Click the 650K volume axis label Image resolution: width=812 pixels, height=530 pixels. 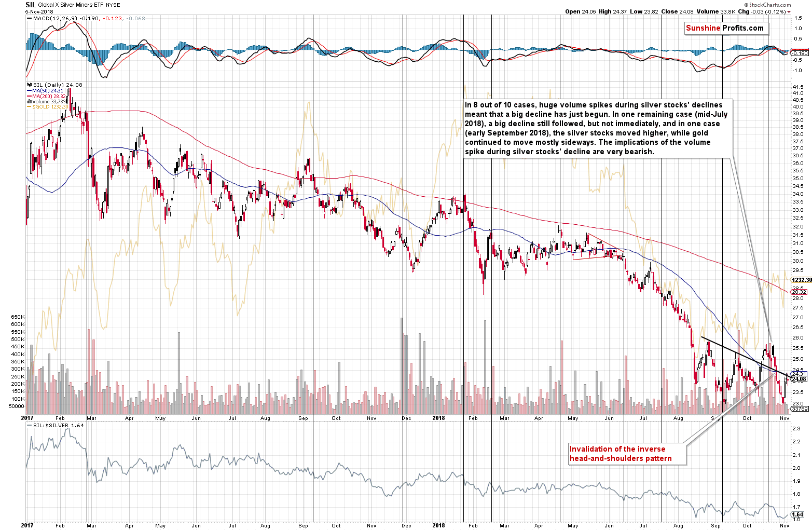pyautogui.click(x=18, y=317)
